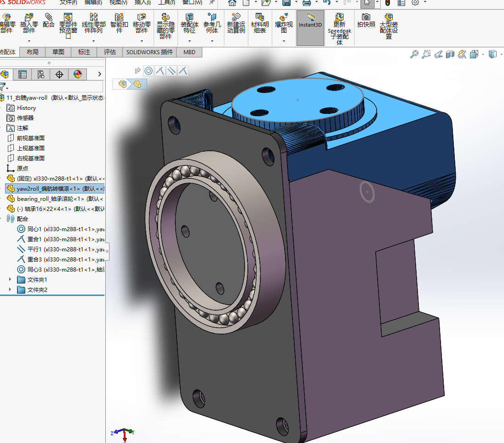Expand dropdown under Assembly Features
The height and width of the screenshot is (443, 504).
(x=189, y=41)
